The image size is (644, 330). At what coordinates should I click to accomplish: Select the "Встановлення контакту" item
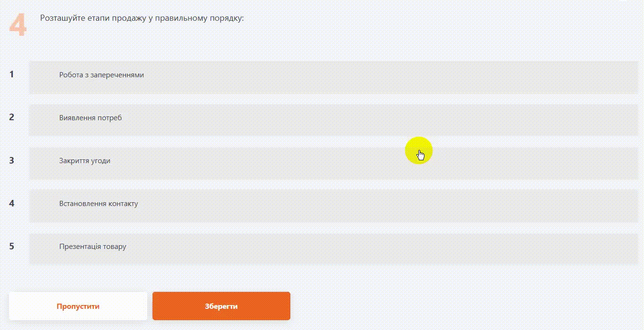(99, 204)
